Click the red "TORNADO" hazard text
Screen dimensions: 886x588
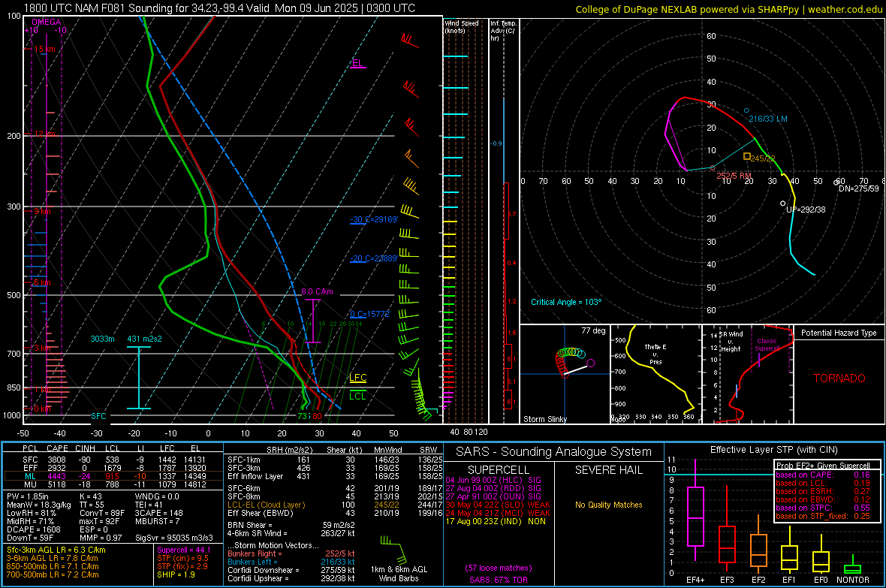pyautogui.click(x=839, y=378)
